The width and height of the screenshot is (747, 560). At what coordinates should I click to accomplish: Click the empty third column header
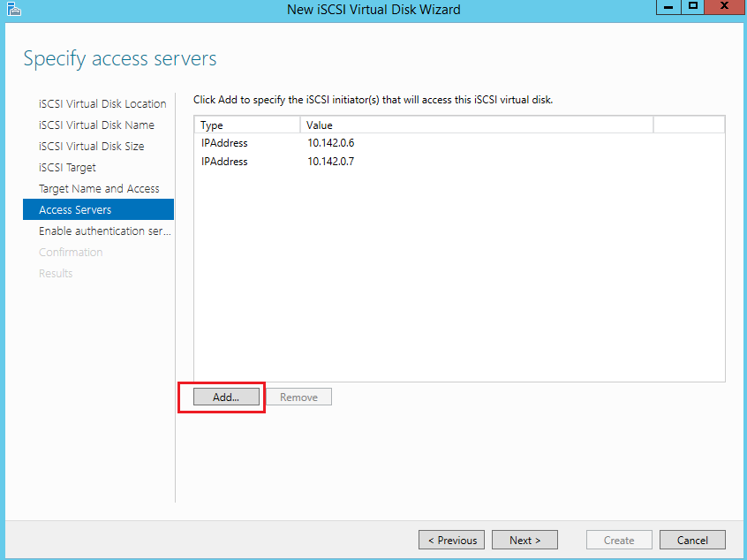pyautogui.click(x=688, y=125)
